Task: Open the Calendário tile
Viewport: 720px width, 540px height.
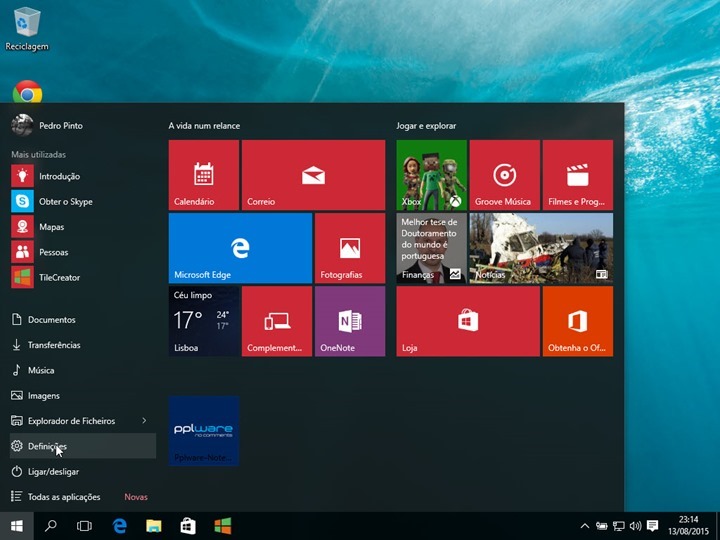Action: (x=203, y=175)
